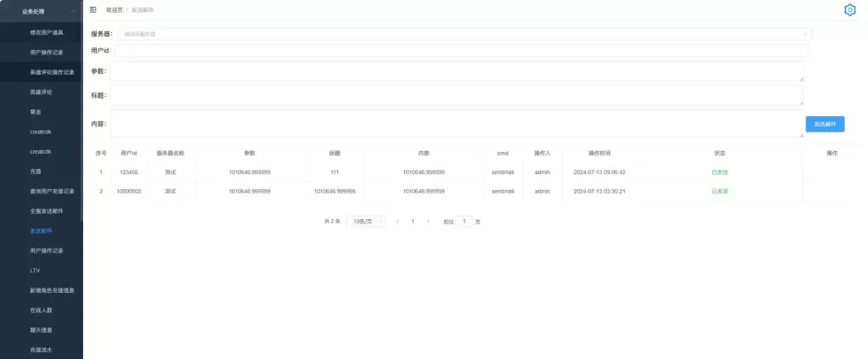Click the 发送邮件 blue submit button
Screen dimensions: 868x359
[x=824, y=124]
